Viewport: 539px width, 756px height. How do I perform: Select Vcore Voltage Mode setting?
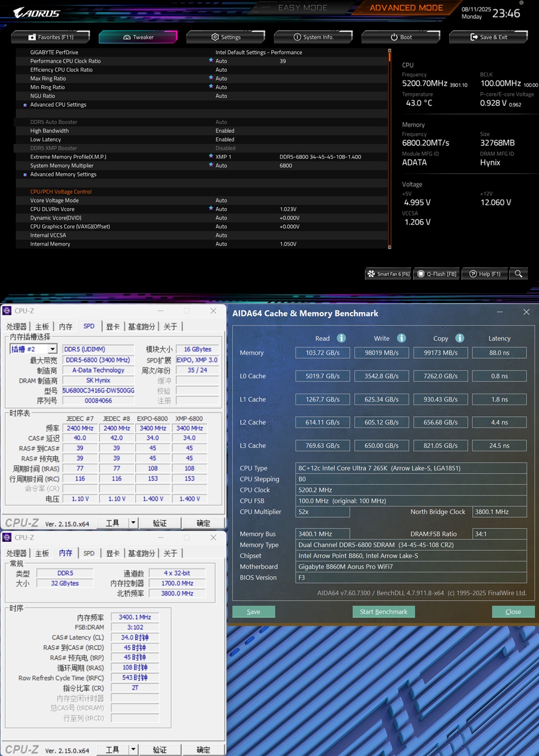point(202,200)
